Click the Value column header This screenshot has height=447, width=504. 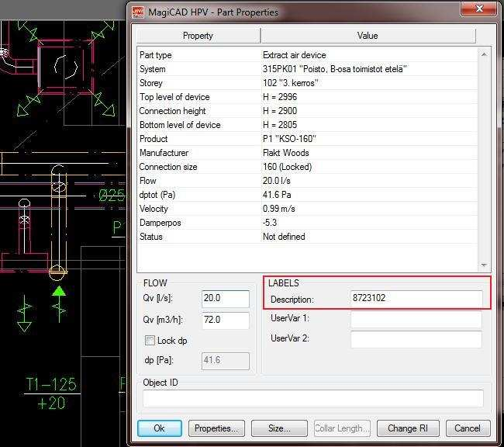click(368, 36)
